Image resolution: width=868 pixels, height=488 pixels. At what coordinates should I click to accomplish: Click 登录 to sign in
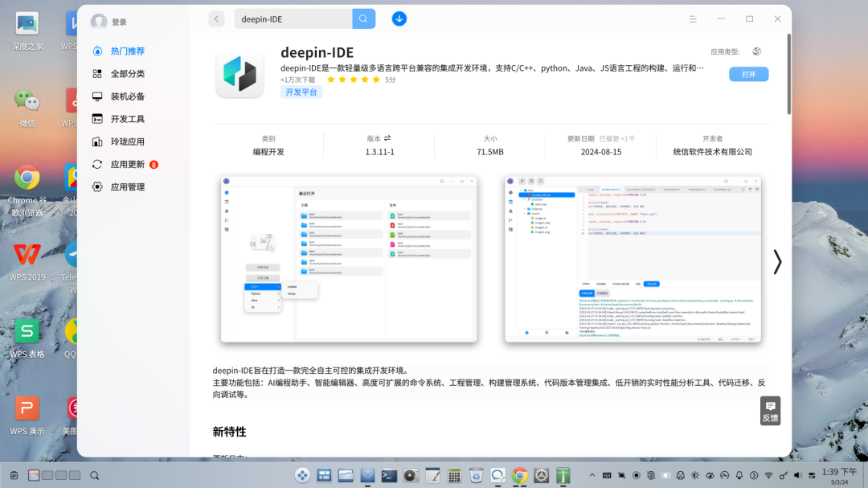tap(119, 23)
